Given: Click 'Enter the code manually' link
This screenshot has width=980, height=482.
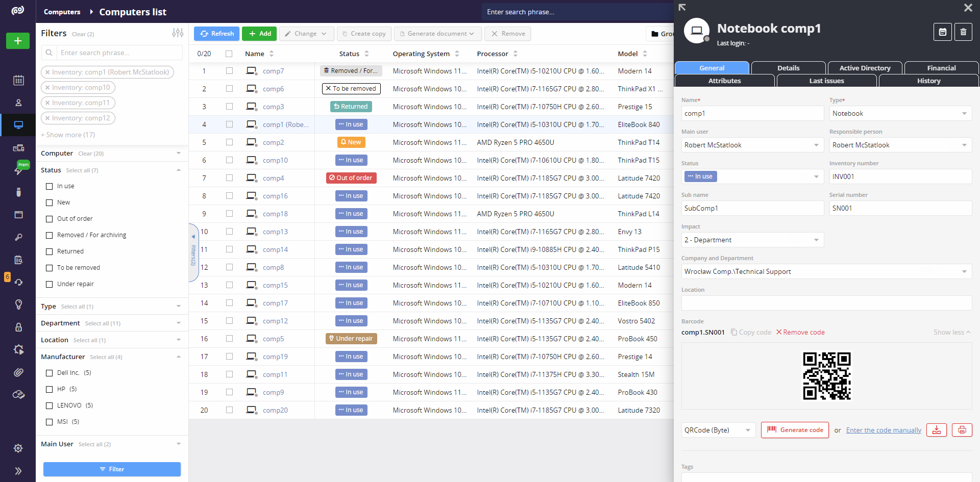Looking at the screenshot, I should click(x=884, y=430).
